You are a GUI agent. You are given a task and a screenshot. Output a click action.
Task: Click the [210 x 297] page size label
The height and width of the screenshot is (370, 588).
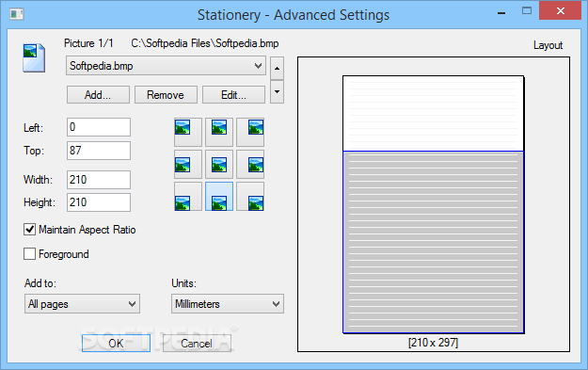[x=433, y=343]
